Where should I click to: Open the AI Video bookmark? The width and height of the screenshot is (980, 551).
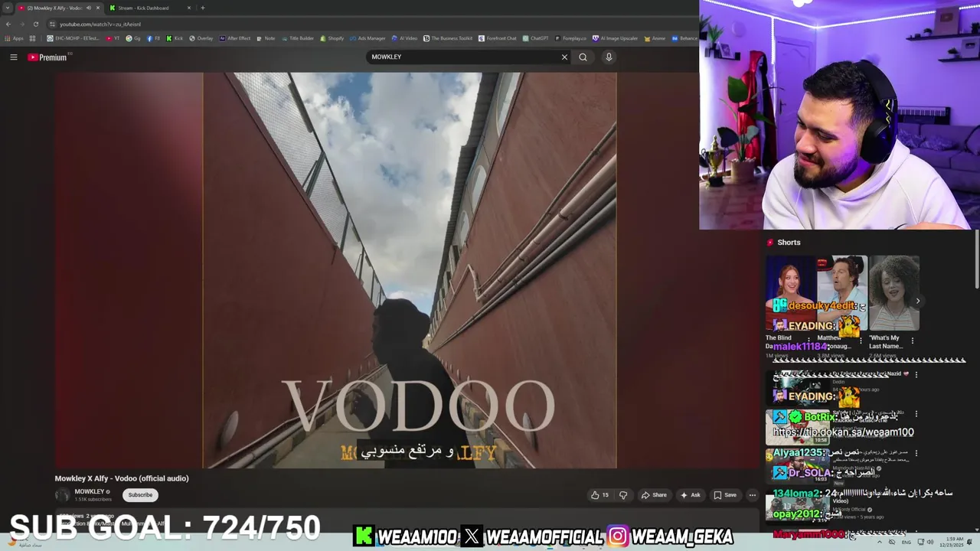point(404,38)
